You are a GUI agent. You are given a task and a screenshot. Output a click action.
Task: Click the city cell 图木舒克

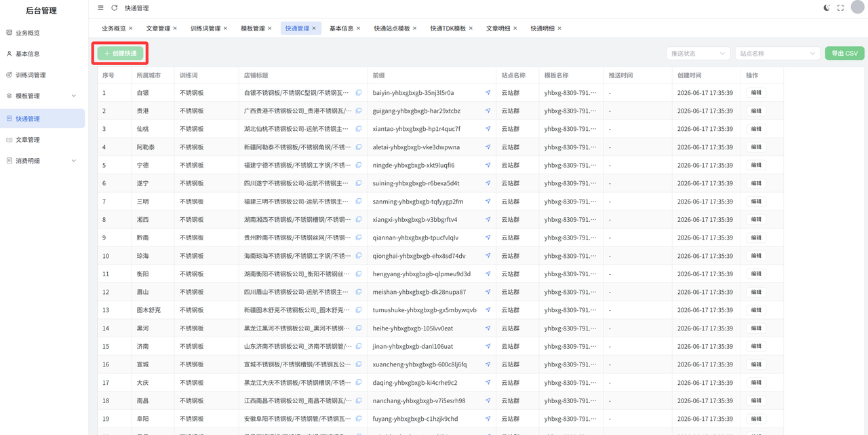(149, 310)
